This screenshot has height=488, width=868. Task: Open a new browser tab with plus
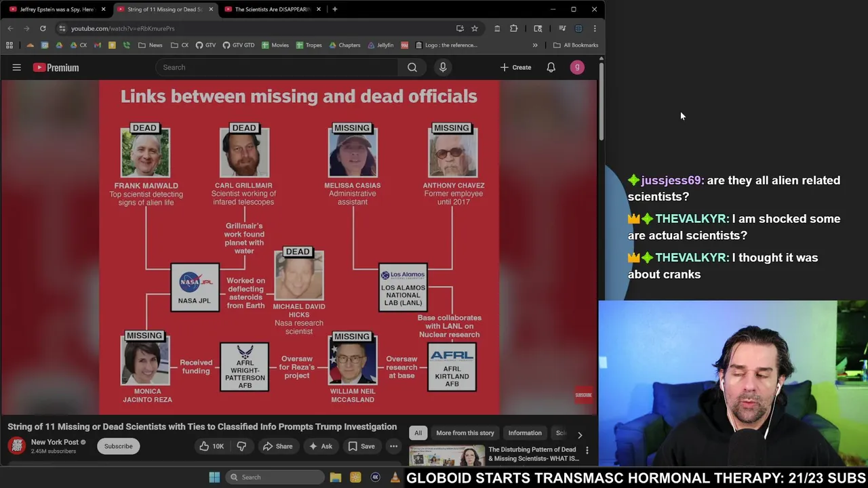click(x=335, y=9)
